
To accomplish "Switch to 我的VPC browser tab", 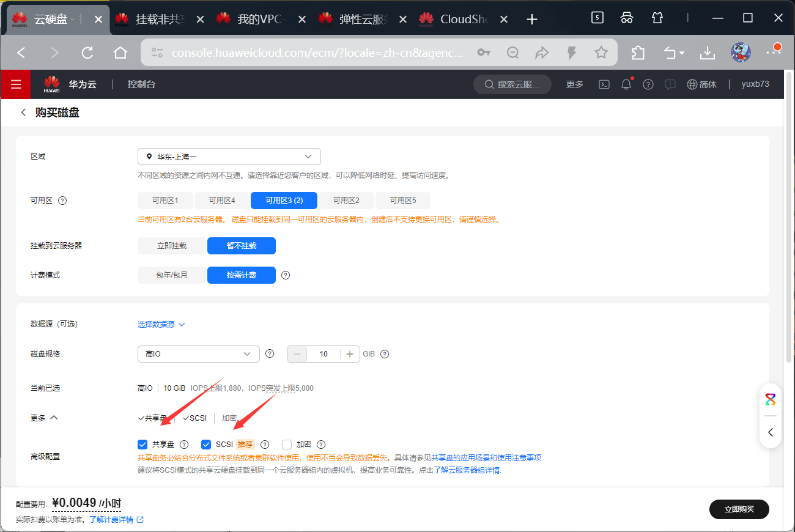I will click(261, 19).
